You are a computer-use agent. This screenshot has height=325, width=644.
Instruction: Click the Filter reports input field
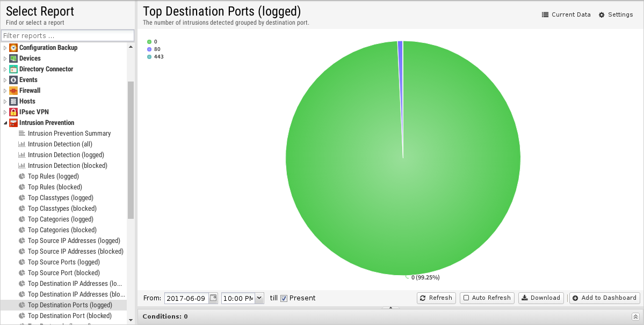[x=68, y=35]
